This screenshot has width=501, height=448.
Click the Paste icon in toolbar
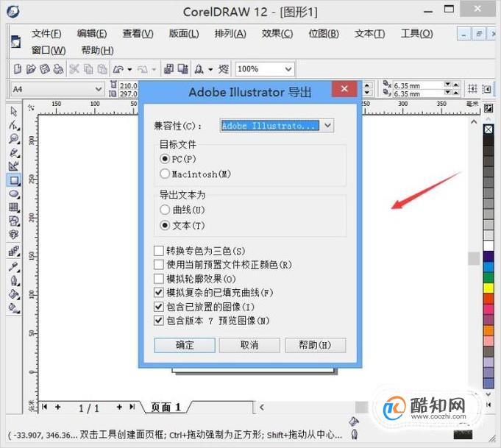tap(102, 68)
